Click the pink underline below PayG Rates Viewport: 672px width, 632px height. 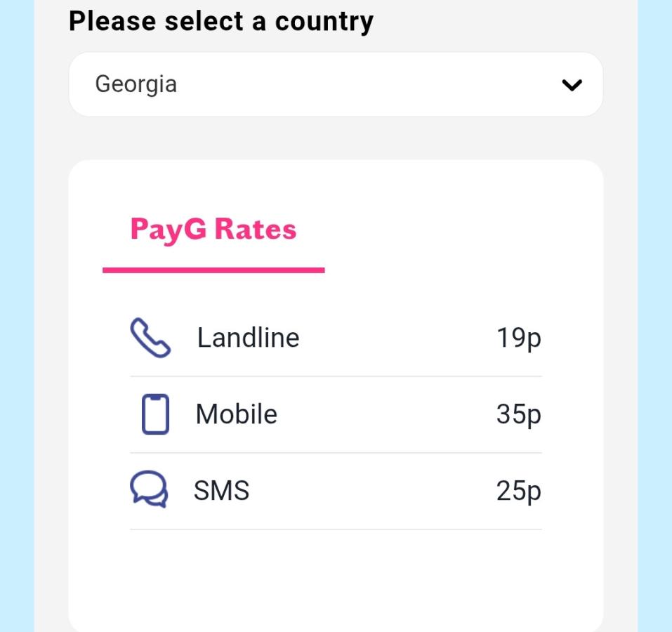(214, 268)
